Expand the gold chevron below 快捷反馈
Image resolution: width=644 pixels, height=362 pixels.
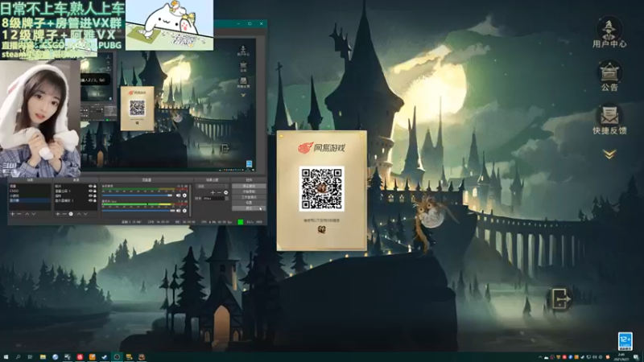click(609, 154)
